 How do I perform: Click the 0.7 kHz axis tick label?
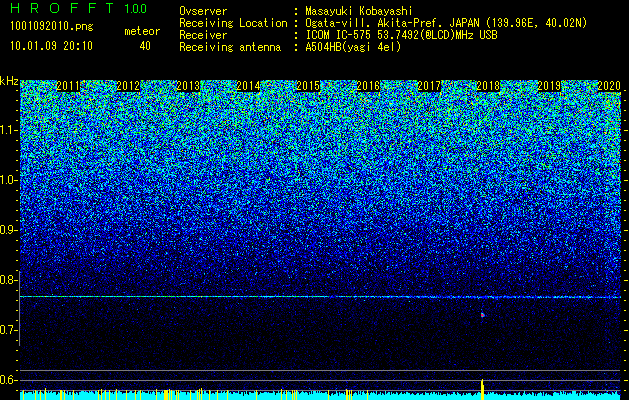[x=8, y=330]
